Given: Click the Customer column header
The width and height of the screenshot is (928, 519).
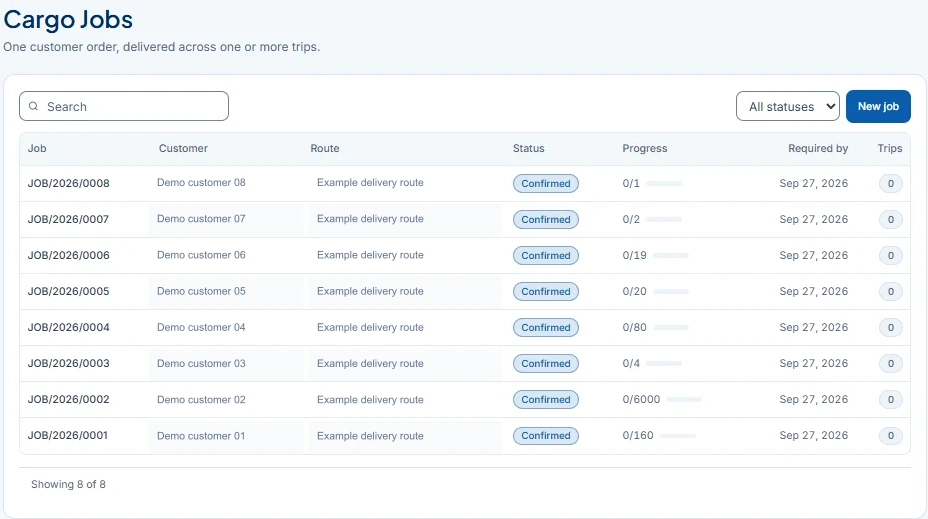Looking at the screenshot, I should pyautogui.click(x=183, y=149).
